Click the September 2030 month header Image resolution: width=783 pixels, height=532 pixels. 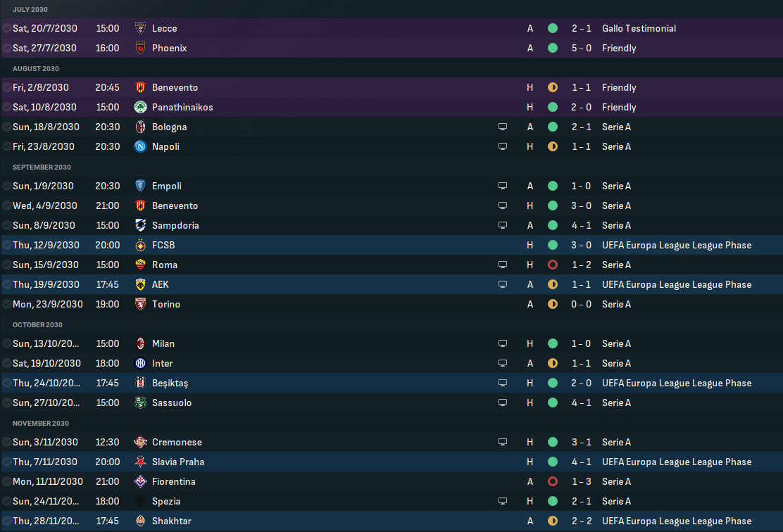42,167
